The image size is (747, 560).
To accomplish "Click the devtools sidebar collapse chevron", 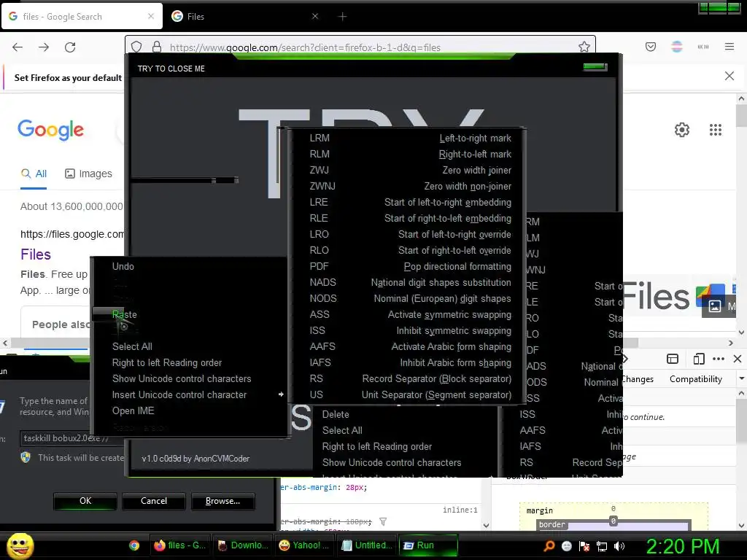I will coord(625,359).
